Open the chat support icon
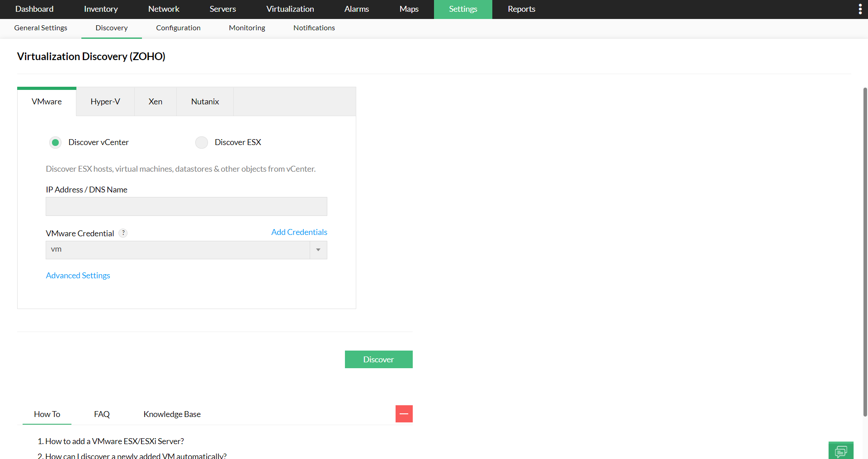Image resolution: width=868 pixels, height=459 pixels. (x=841, y=451)
